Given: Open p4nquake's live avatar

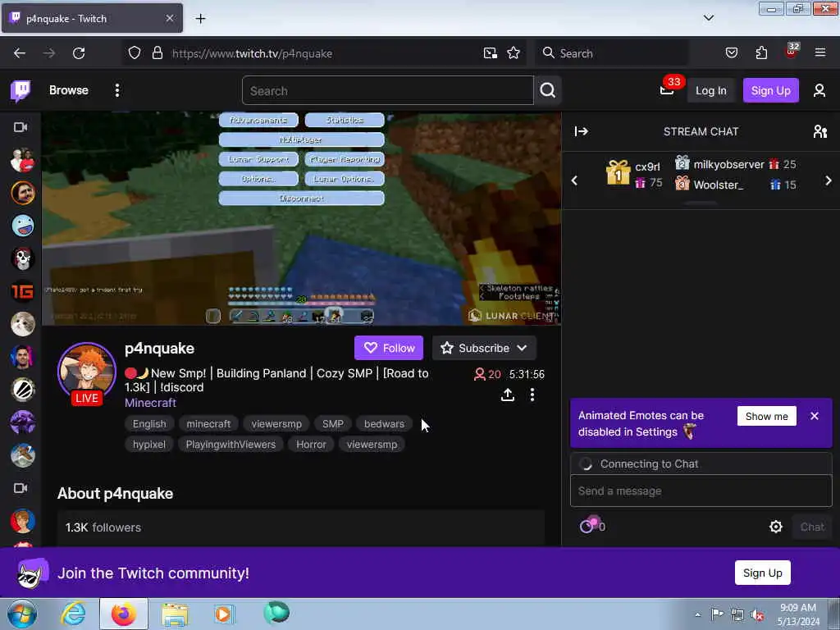Looking at the screenshot, I should [x=87, y=372].
